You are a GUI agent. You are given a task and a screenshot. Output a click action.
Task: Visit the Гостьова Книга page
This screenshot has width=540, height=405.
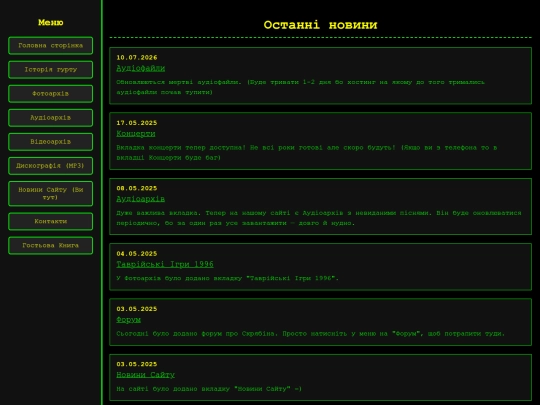point(51,246)
